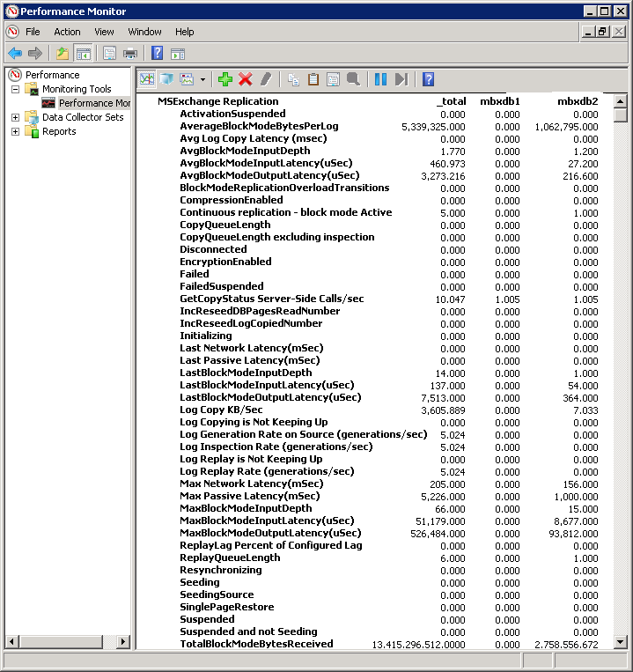Click the Update Data step icon
Image resolution: width=633 pixels, height=672 pixels.
[401, 79]
